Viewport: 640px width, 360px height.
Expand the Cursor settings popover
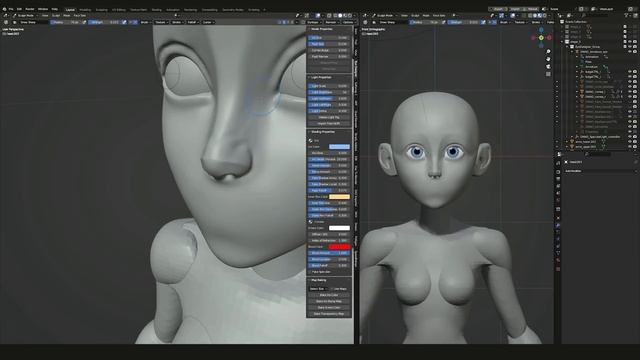point(208,22)
